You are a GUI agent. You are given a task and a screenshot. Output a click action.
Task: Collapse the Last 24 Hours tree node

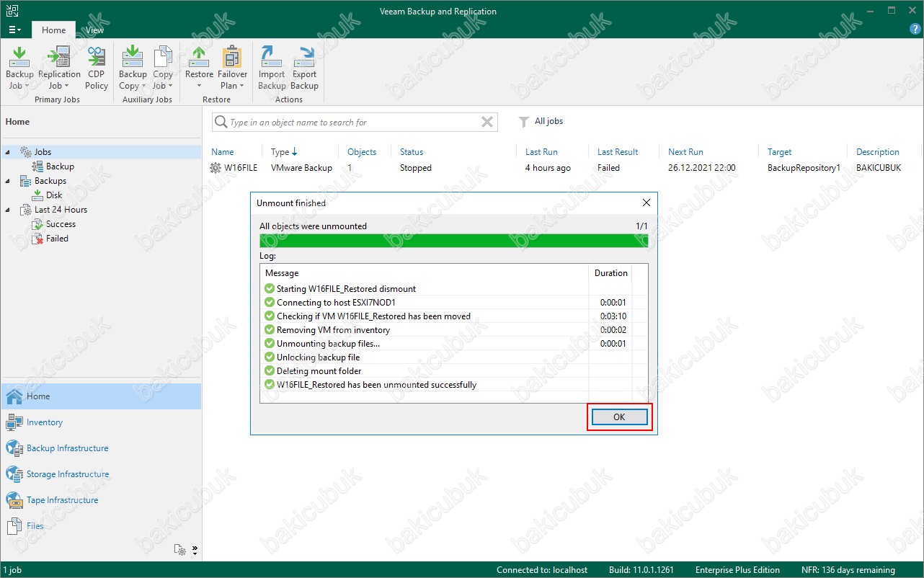(x=8, y=210)
